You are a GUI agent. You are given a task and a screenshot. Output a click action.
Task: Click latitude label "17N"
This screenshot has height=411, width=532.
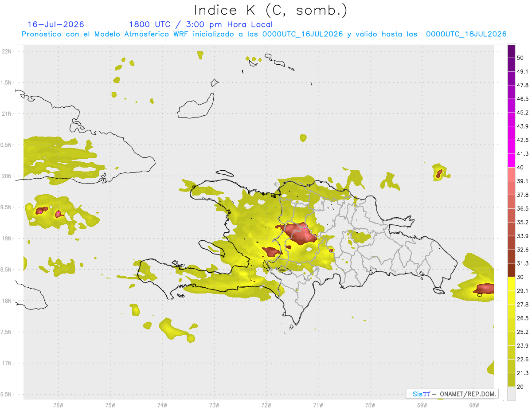click(x=7, y=363)
